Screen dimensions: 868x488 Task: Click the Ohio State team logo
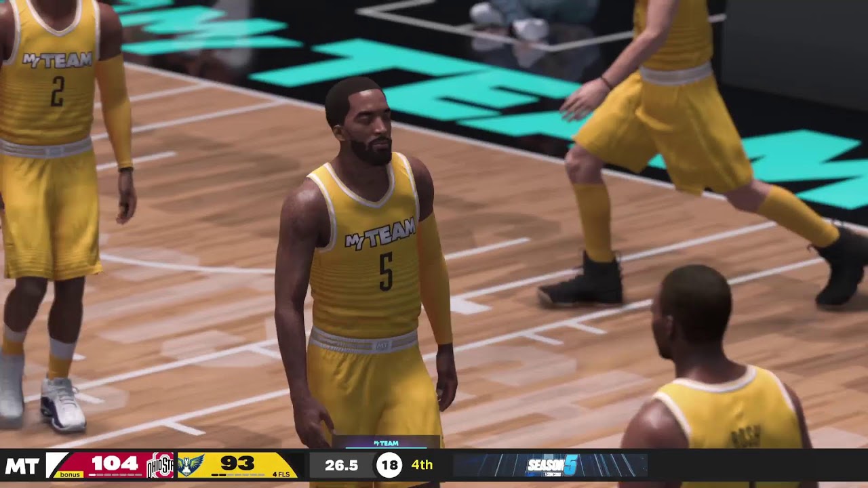pyautogui.click(x=161, y=466)
